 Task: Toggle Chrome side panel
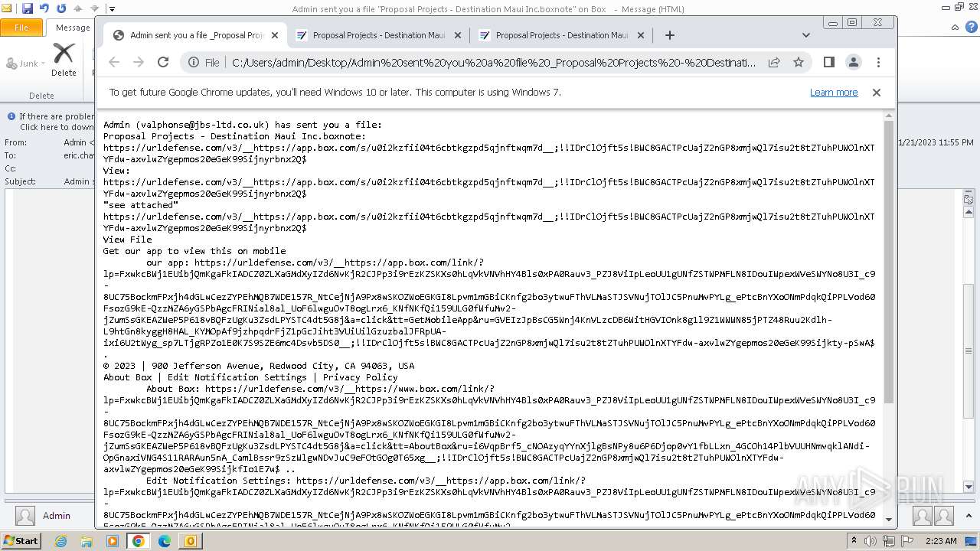pos(829,63)
